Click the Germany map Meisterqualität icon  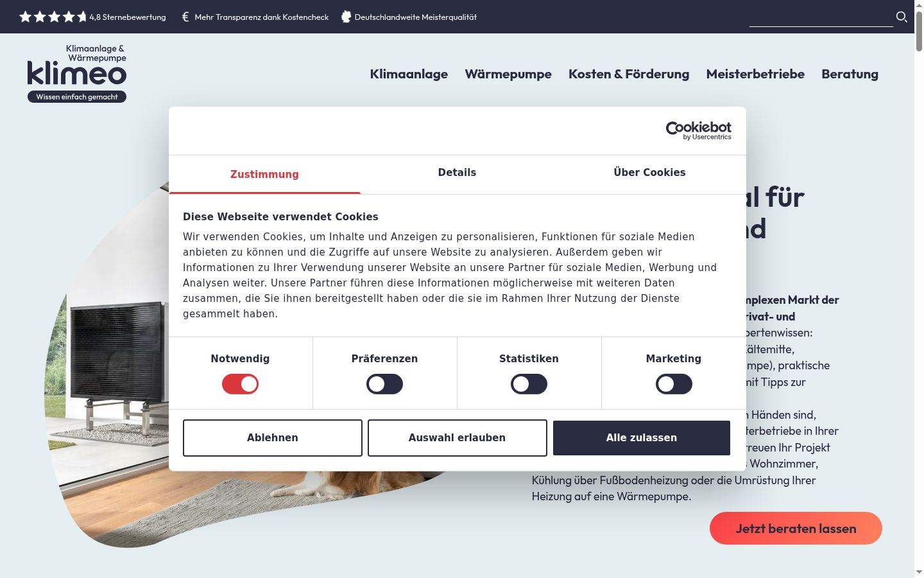point(346,17)
